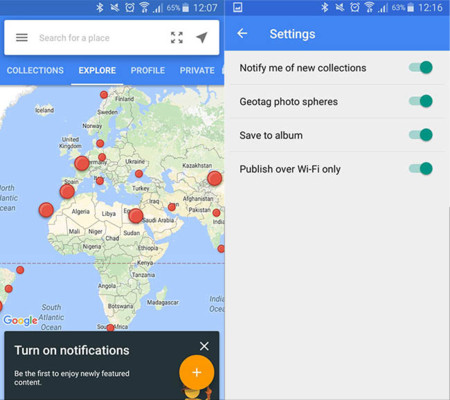The width and height of the screenshot is (450, 400).
Task: Tap the Google logo on the map
Action: (x=20, y=320)
